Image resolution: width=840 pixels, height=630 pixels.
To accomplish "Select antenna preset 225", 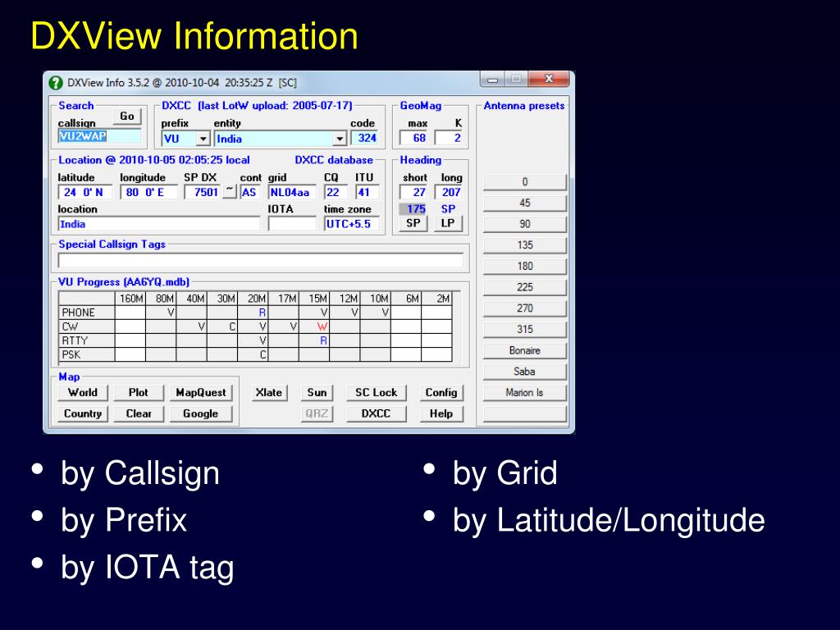I will [524, 287].
